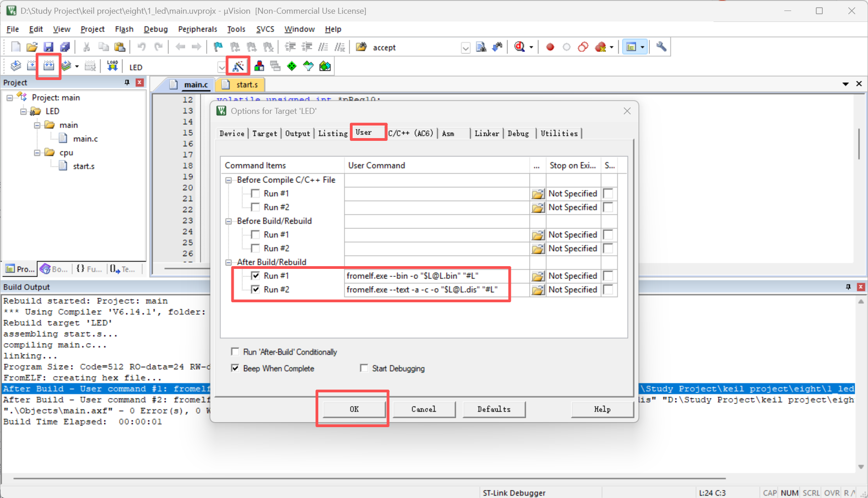Screen dimensions: 868x498
Task: Check the Start Debugging option
Action: click(364, 368)
